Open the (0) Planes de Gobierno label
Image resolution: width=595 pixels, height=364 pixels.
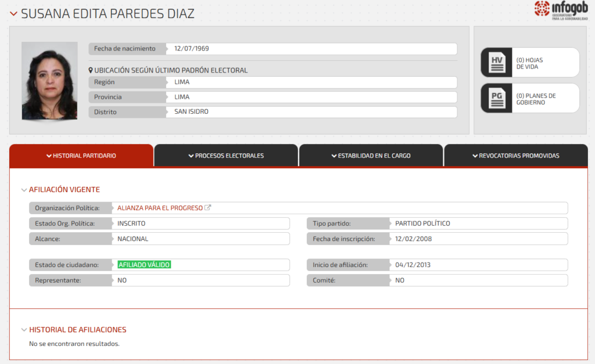click(x=536, y=99)
